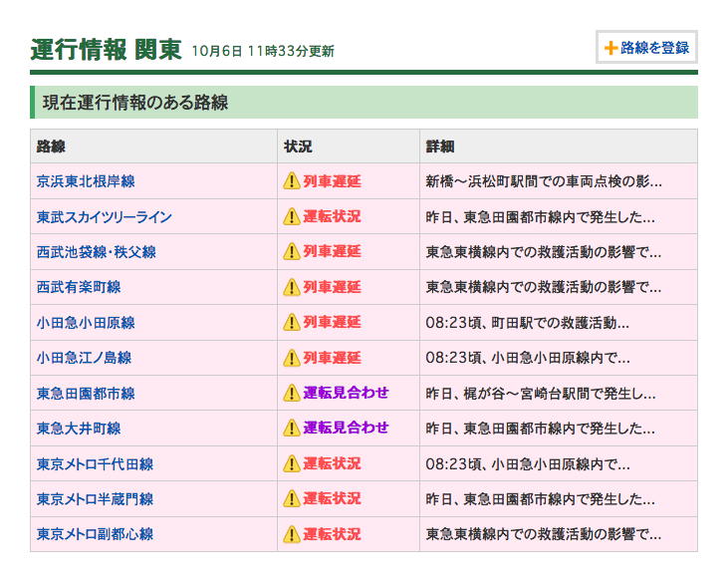Screen dimensions: 728x582
Task: Click warning icon in 小田急江ノ島線 row
Action: pos(292,358)
